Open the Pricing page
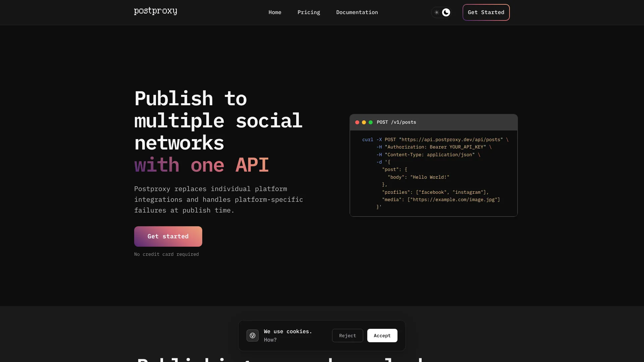The width and height of the screenshot is (644, 362). (309, 12)
